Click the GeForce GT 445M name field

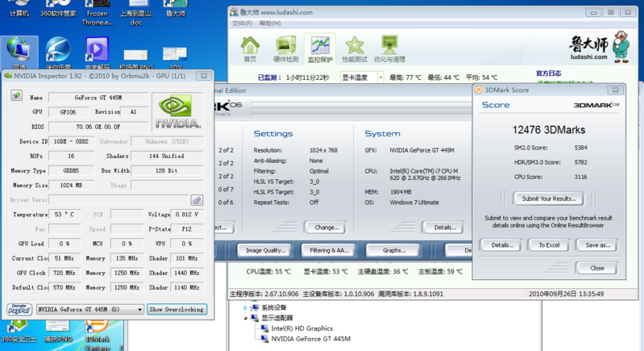coord(98,98)
